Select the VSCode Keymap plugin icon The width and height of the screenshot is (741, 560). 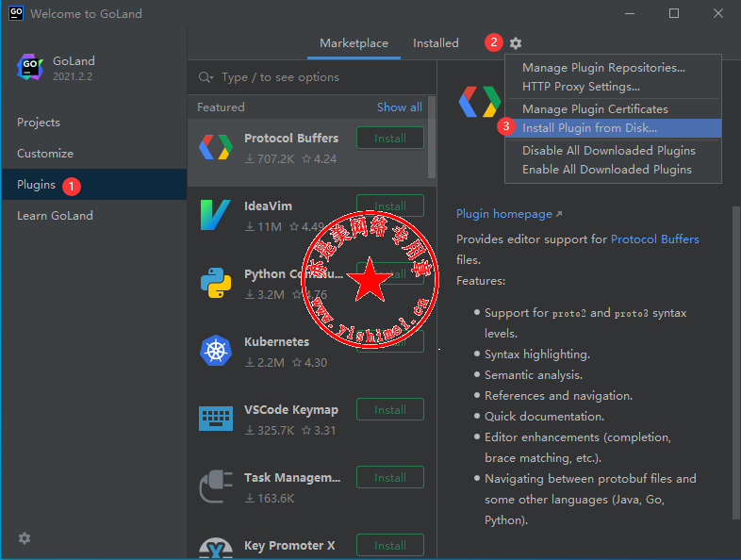tap(216, 419)
